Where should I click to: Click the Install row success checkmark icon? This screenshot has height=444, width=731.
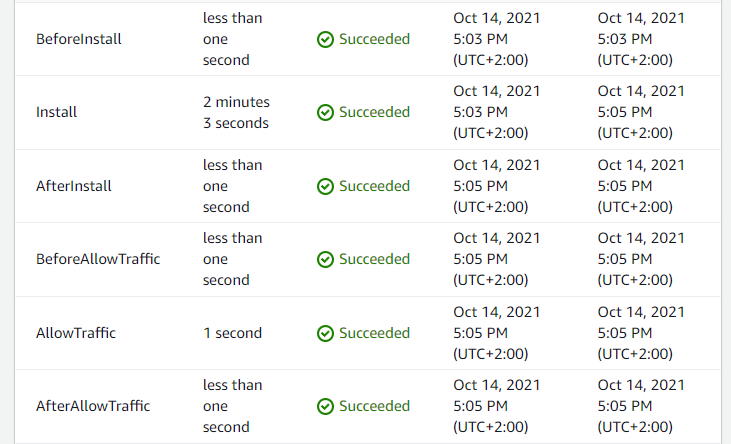coord(325,112)
